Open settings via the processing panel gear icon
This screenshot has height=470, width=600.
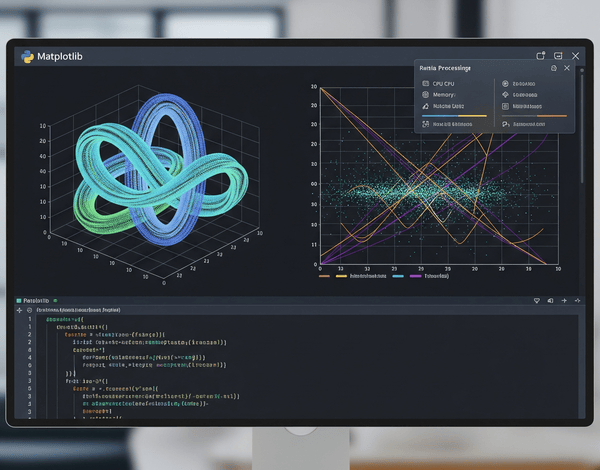[554, 68]
